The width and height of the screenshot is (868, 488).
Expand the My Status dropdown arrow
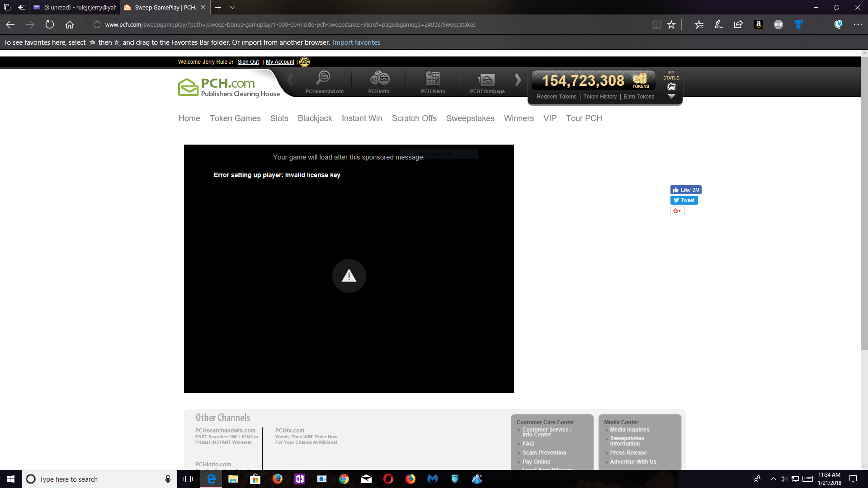click(671, 96)
